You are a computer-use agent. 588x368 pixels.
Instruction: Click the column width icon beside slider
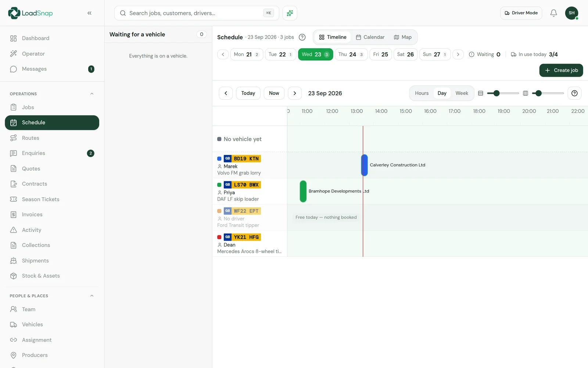tap(526, 93)
